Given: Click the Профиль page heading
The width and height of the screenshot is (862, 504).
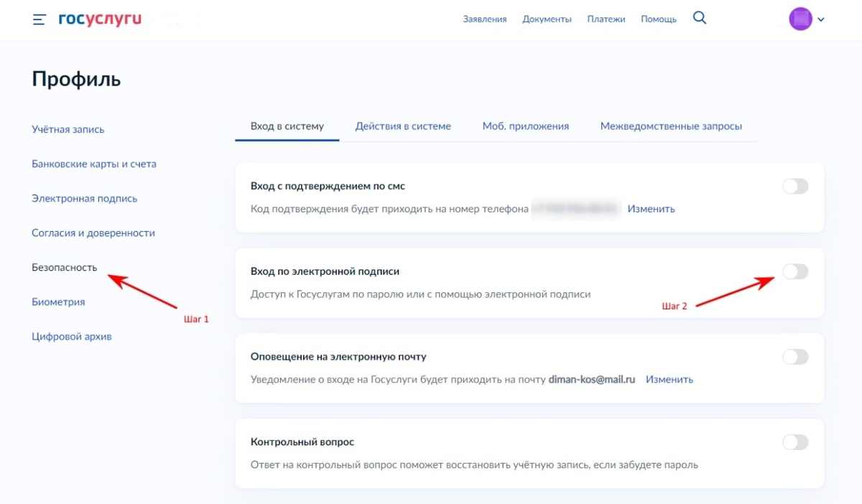Looking at the screenshot, I should 76,79.
